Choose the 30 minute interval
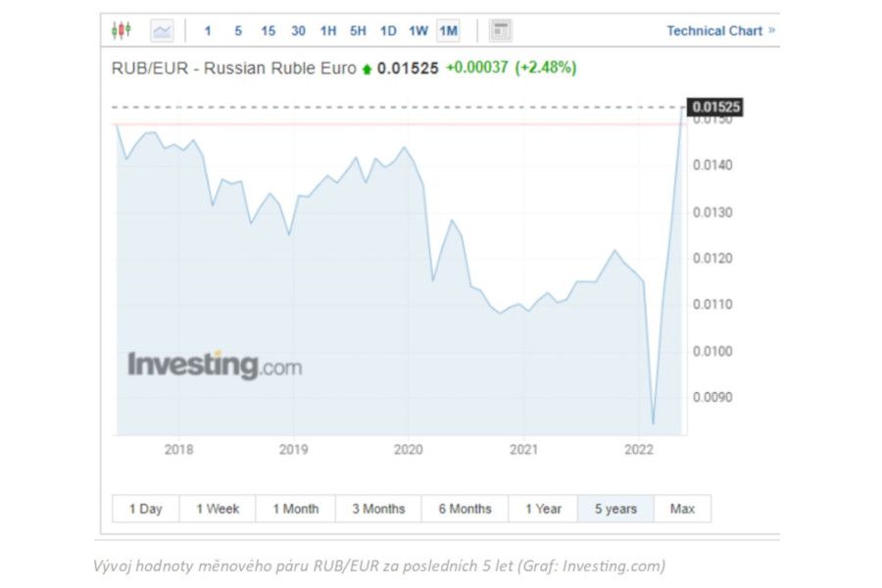 pyautogui.click(x=298, y=30)
